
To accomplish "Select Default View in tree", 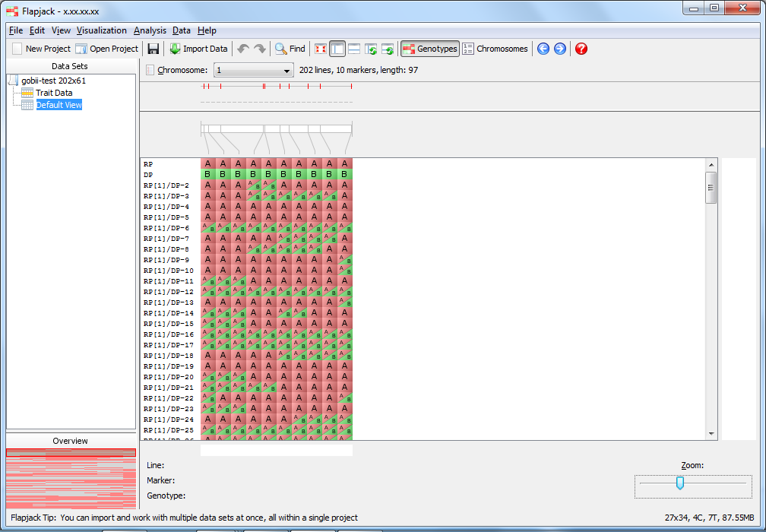I will click(x=59, y=105).
